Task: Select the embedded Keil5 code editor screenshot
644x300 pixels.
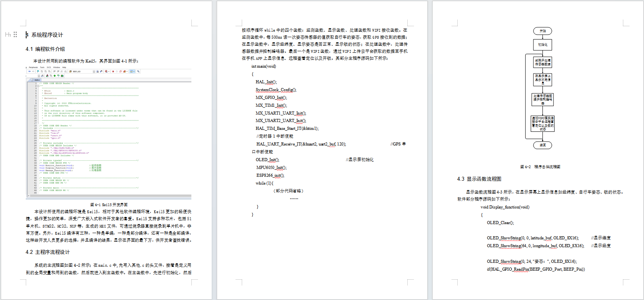Action: (x=109, y=133)
